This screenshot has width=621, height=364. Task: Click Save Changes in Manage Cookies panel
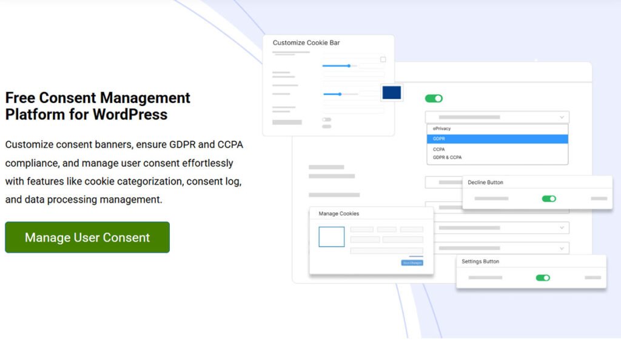pos(412,263)
